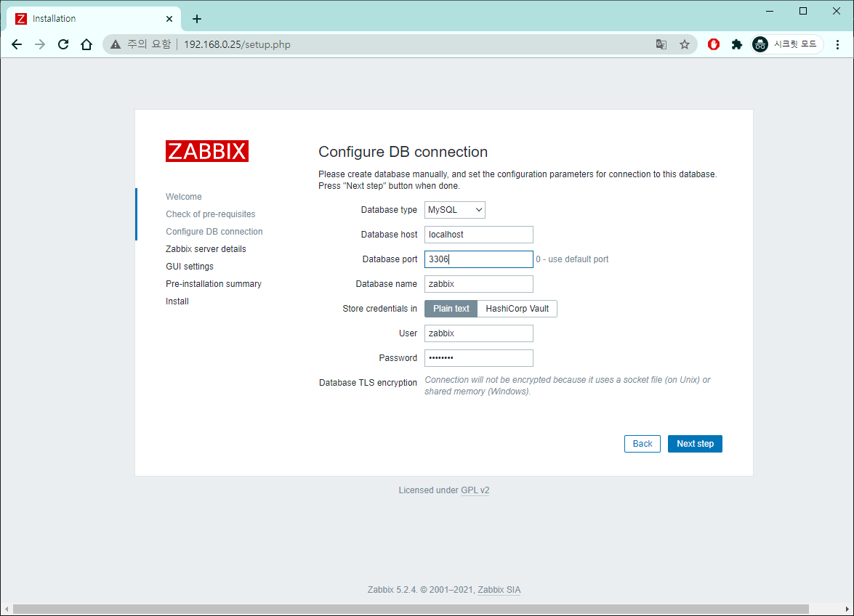Image resolution: width=854 pixels, height=616 pixels.
Task: Select the Installation browser tab
Action: pyautogui.click(x=92, y=19)
